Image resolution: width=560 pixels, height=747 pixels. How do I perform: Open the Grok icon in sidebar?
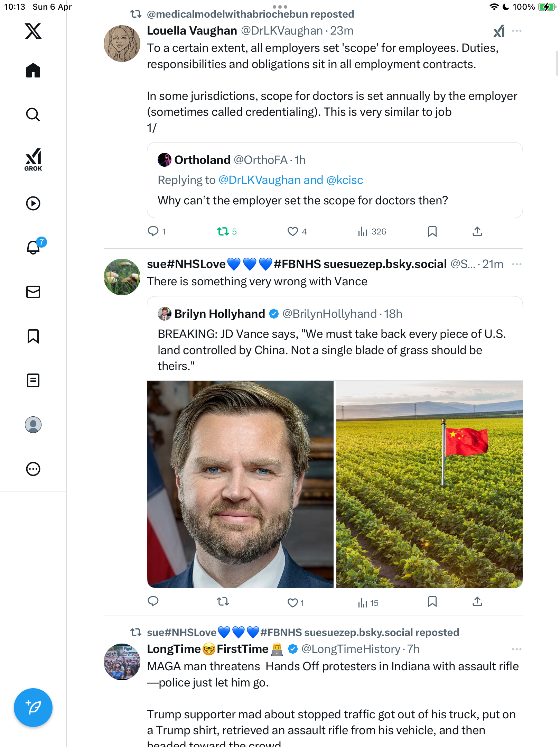tap(33, 159)
